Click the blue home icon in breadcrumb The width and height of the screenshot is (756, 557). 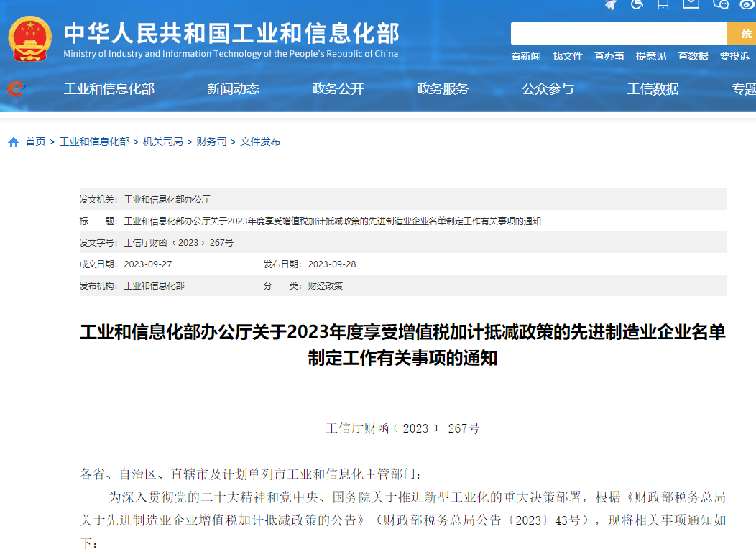click(x=14, y=142)
